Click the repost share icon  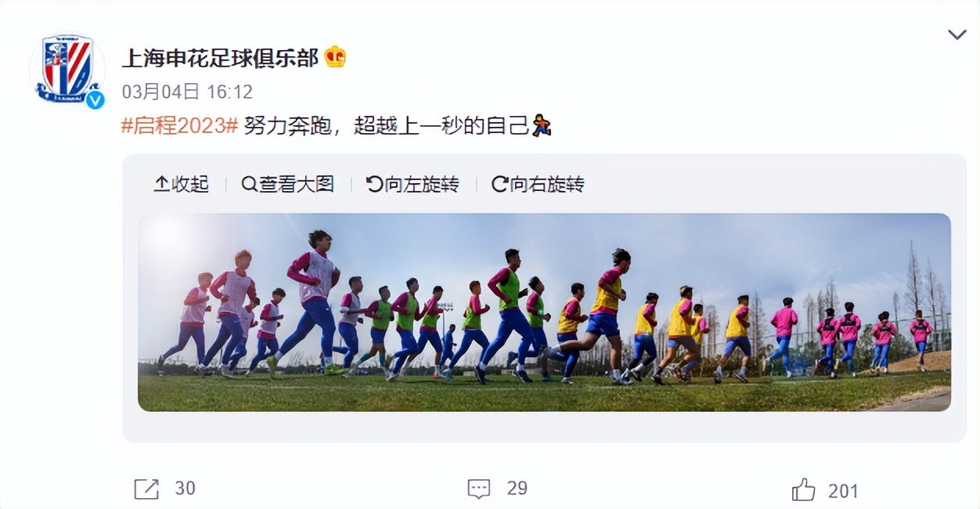[x=146, y=489]
